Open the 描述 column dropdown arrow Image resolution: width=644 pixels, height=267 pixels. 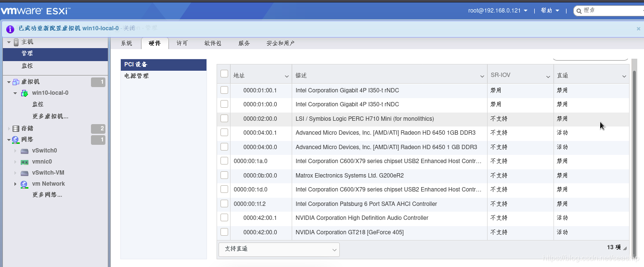point(482,76)
